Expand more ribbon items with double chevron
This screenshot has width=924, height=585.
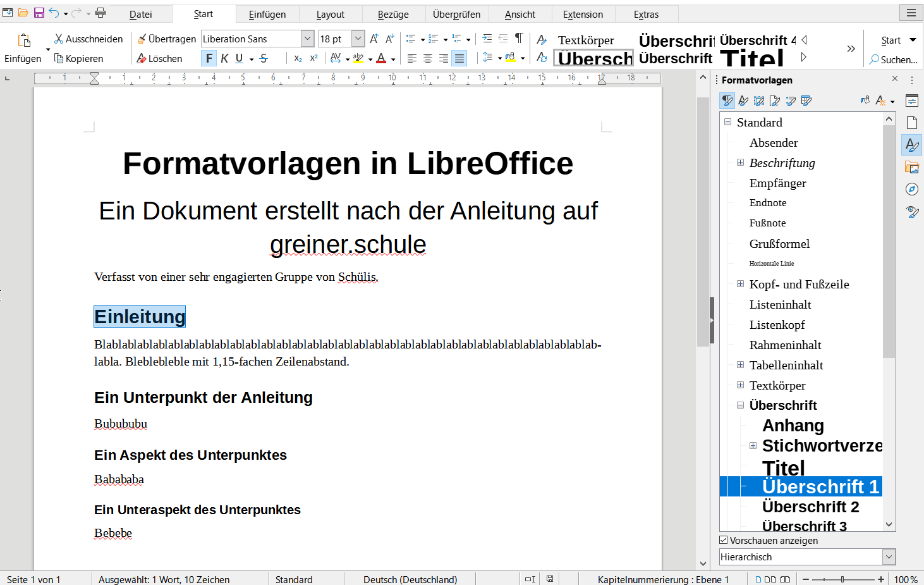(851, 49)
